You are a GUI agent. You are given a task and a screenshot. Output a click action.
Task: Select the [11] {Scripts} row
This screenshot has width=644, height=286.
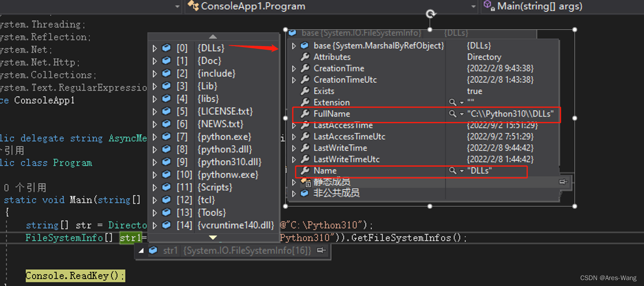(x=214, y=187)
